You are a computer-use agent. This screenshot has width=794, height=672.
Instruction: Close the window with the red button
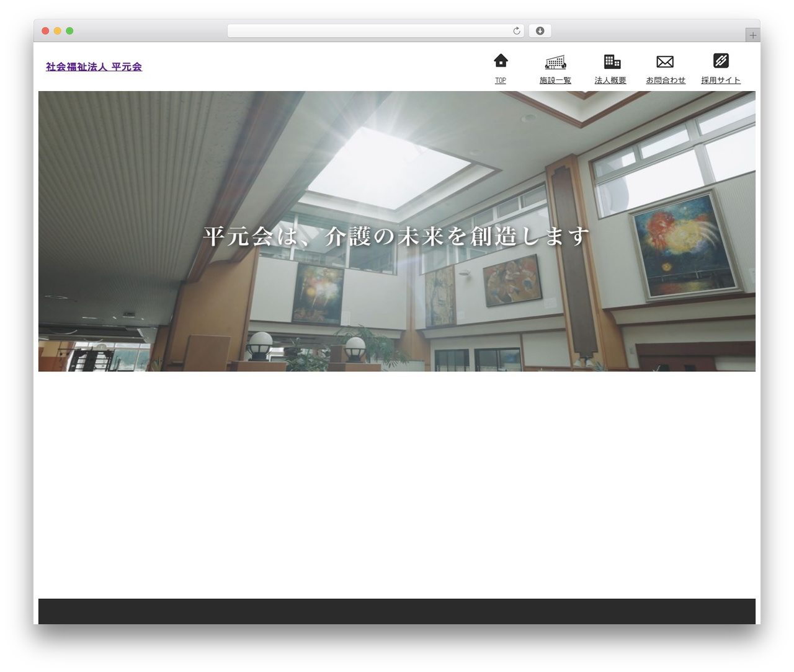(45, 31)
